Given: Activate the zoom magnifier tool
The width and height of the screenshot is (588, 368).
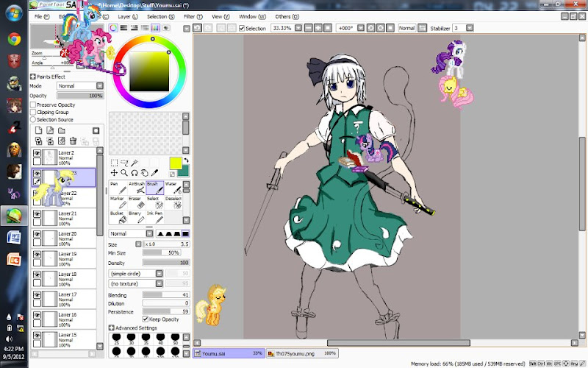Looking at the screenshot, I should pyautogui.click(x=124, y=173).
